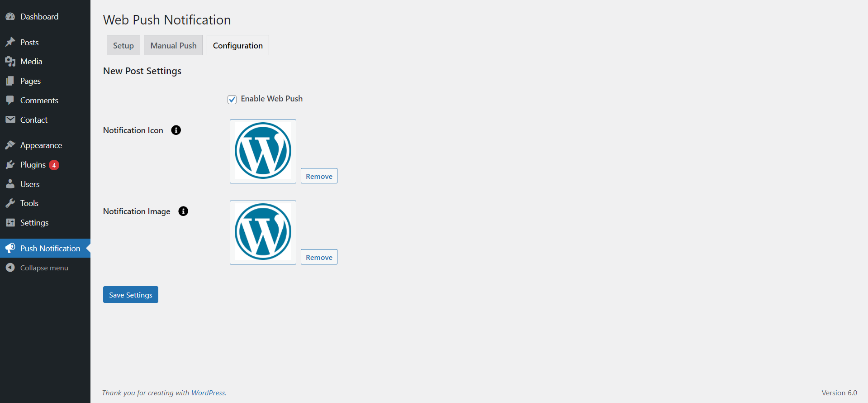Image resolution: width=868 pixels, height=403 pixels.
Task: Open the Comments menu label
Action: click(x=39, y=101)
